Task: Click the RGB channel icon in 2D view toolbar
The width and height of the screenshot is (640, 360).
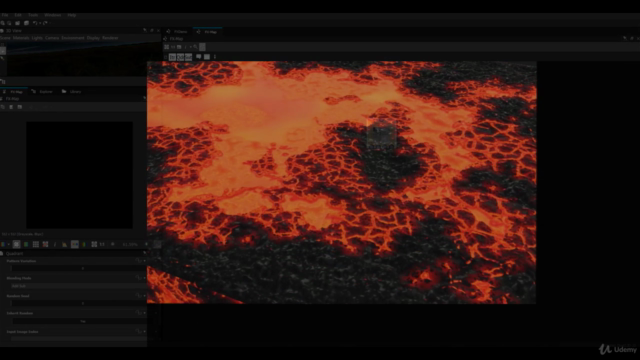Action: 2,244
